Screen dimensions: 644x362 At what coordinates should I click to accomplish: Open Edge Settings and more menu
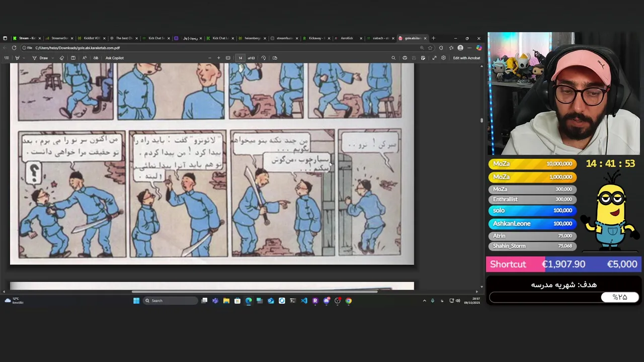[x=469, y=48]
